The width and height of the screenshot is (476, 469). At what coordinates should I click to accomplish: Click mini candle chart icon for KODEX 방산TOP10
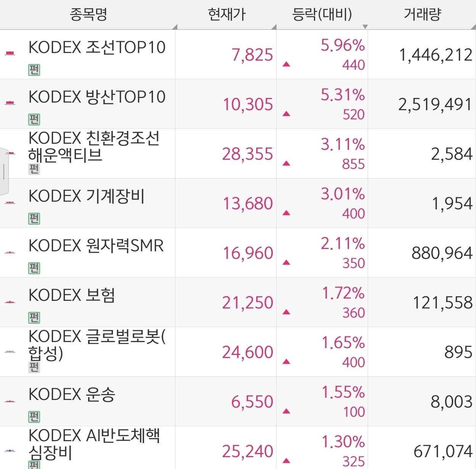10,103
